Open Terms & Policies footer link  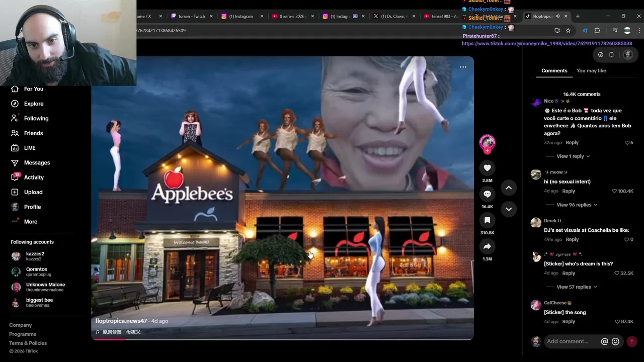[x=28, y=343]
